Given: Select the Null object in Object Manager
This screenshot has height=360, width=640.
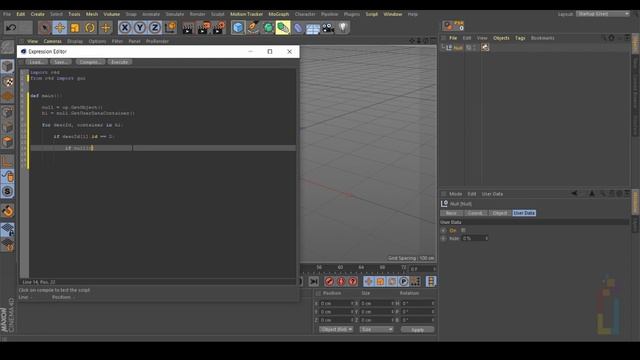Looking at the screenshot, I should (x=458, y=48).
